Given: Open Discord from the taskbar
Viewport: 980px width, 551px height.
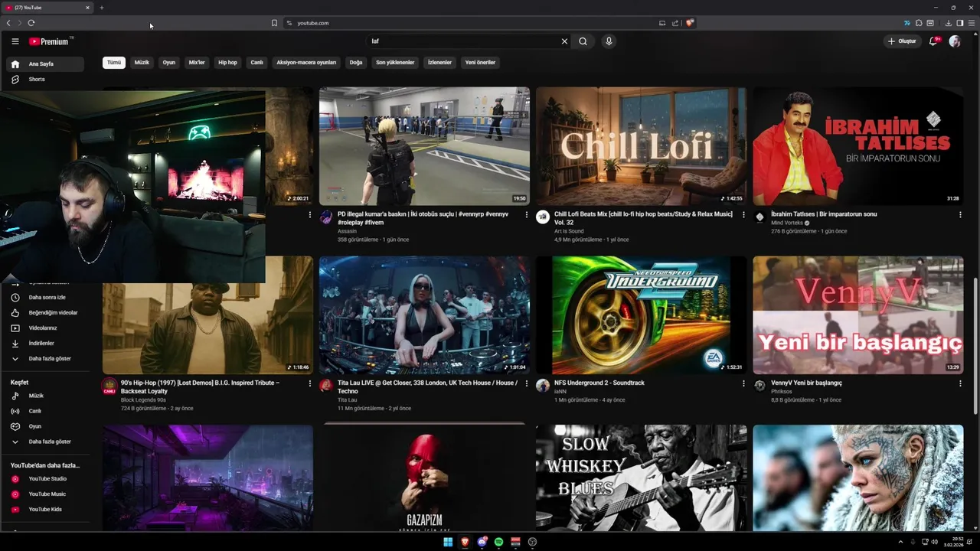Looking at the screenshot, I should pyautogui.click(x=482, y=542).
